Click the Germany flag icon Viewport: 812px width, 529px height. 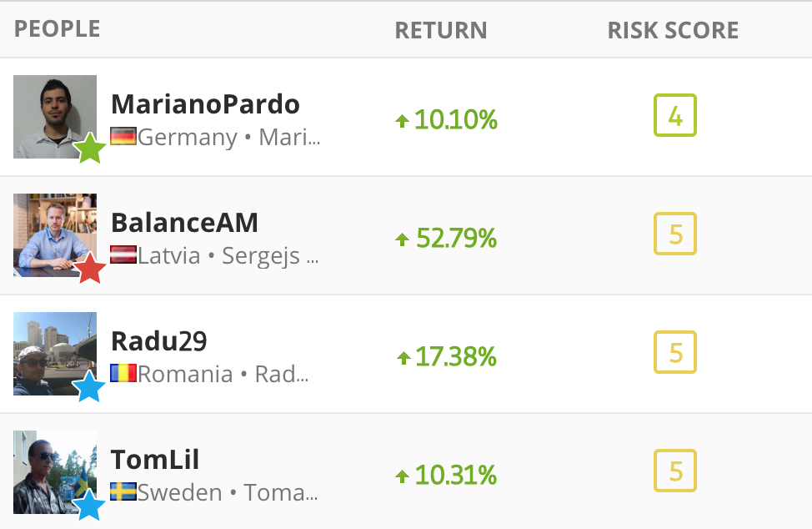(123, 136)
